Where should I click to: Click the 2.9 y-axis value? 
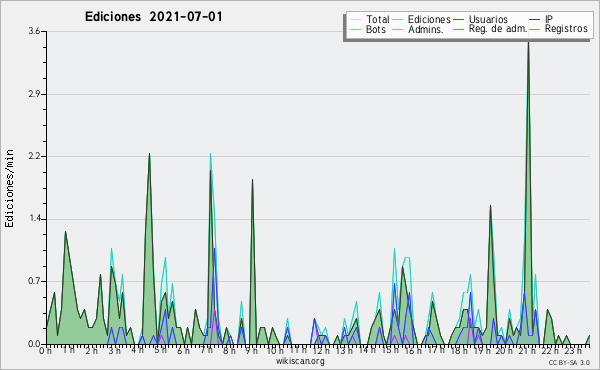coord(34,94)
